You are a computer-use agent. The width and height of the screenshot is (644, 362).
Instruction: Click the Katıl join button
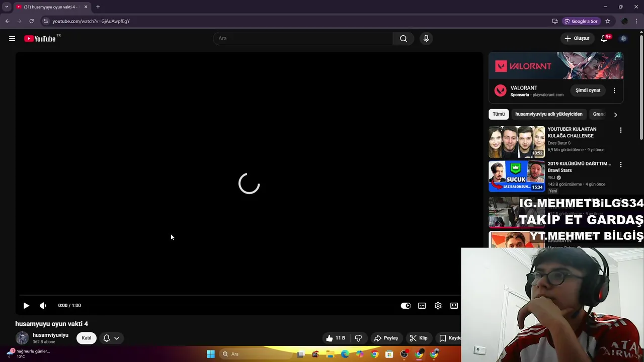[87, 338]
